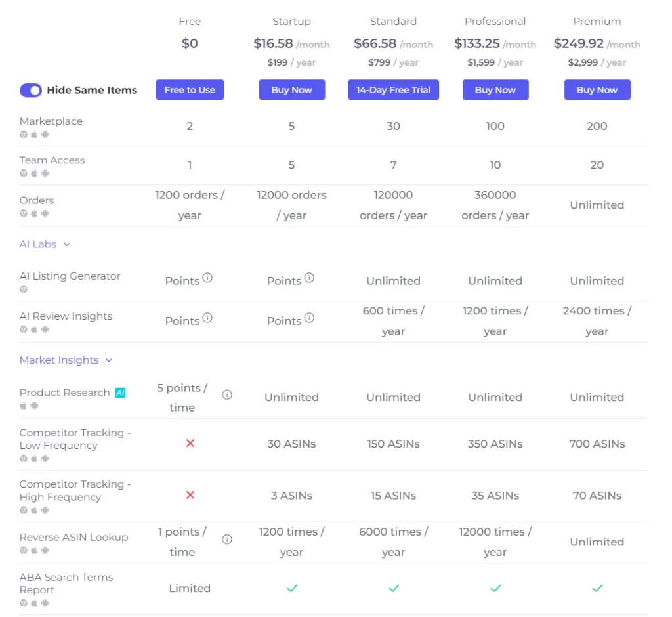Click the red X for Competitor Tracking Low Frequency
Image resolution: width=672 pixels, height=617 pixels.
point(190,443)
